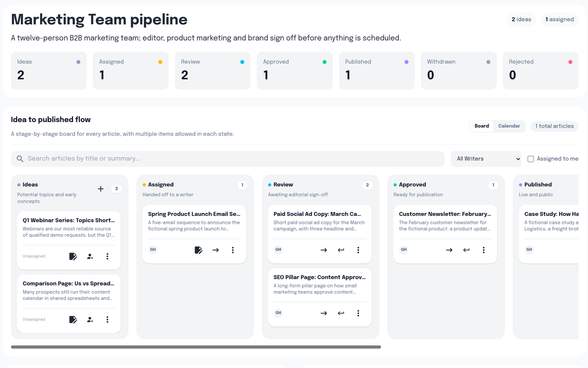The height and width of the screenshot is (368, 588).
Task: Focus the search articles input field
Action: coord(227,159)
